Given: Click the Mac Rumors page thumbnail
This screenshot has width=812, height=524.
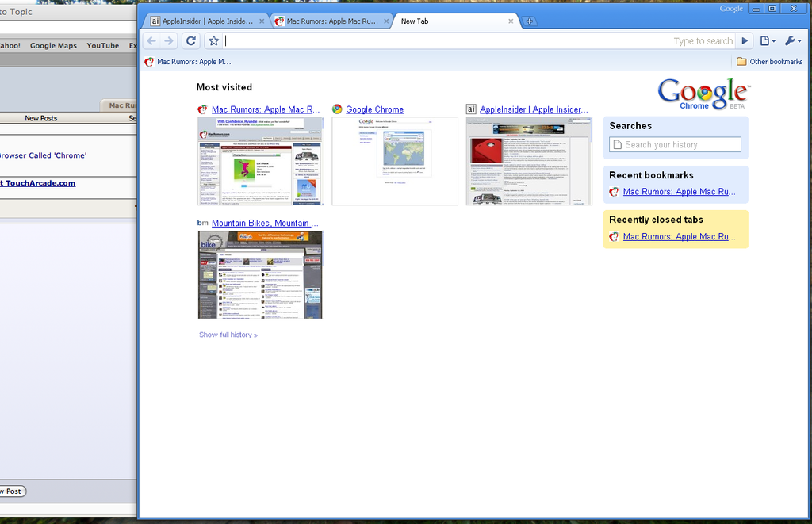Looking at the screenshot, I should point(260,161).
